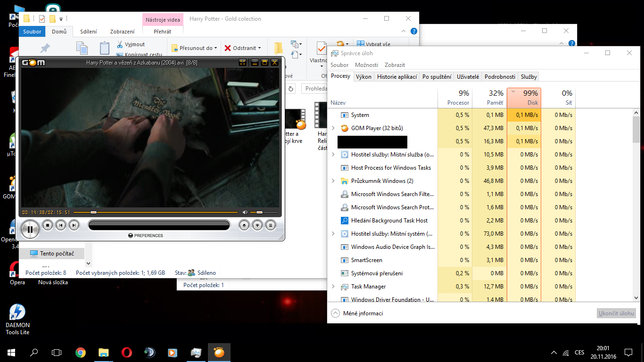Open DAEMON Tools Lite desktop shortcut
644x362 pixels.
click(x=17, y=319)
